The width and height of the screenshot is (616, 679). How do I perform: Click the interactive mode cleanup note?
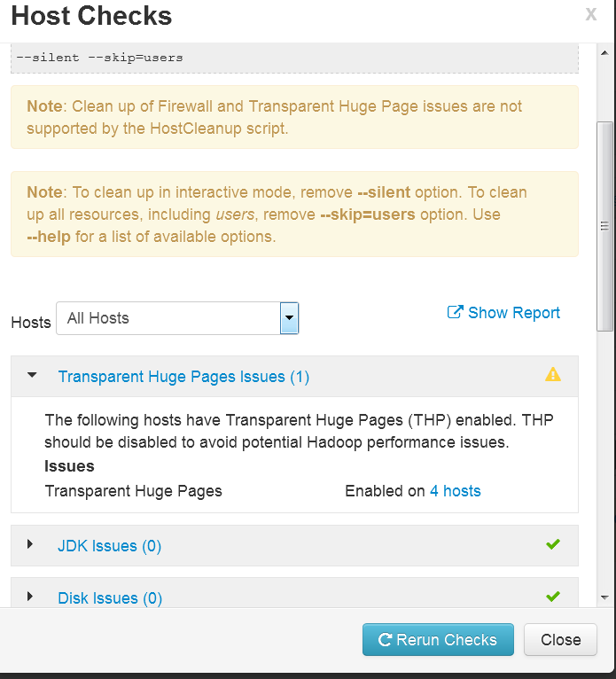[x=294, y=215]
